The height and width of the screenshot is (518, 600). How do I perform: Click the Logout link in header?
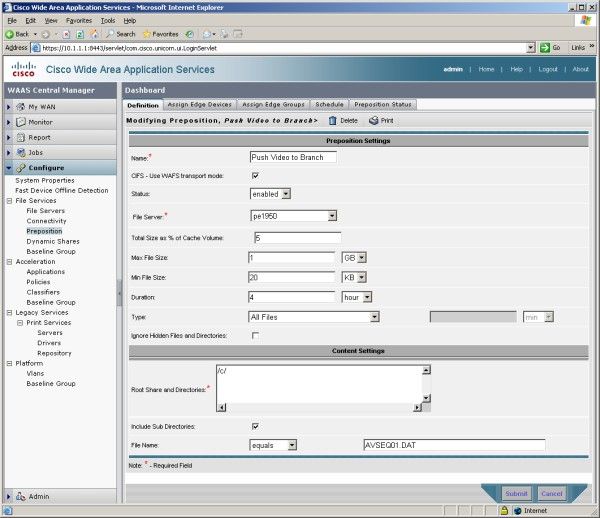(548, 69)
